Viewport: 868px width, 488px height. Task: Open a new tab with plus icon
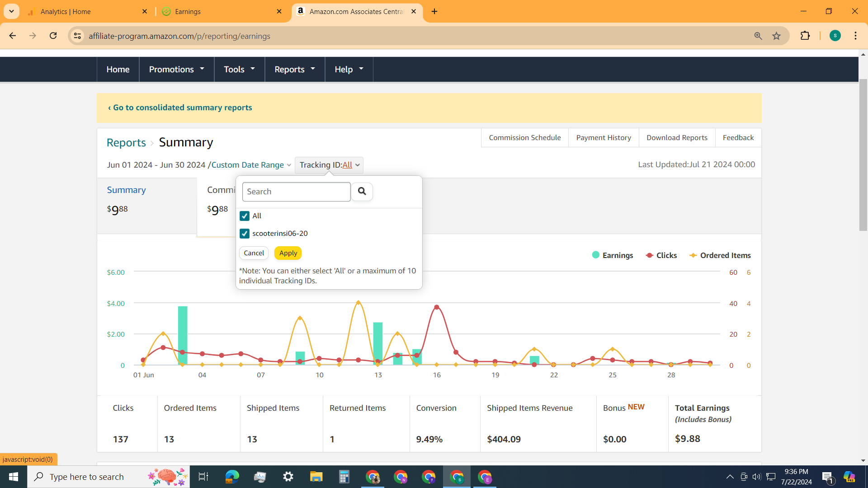pyautogui.click(x=434, y=11)
